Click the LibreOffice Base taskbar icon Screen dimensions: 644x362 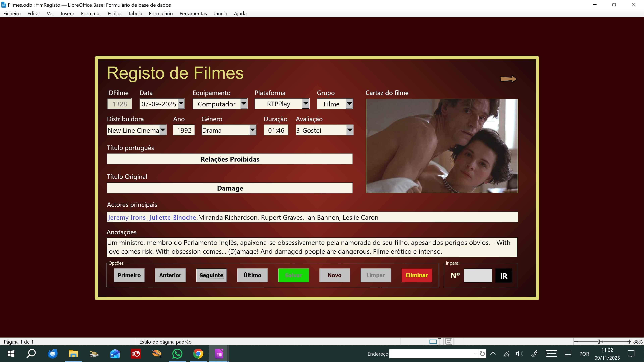pos(219,354)
